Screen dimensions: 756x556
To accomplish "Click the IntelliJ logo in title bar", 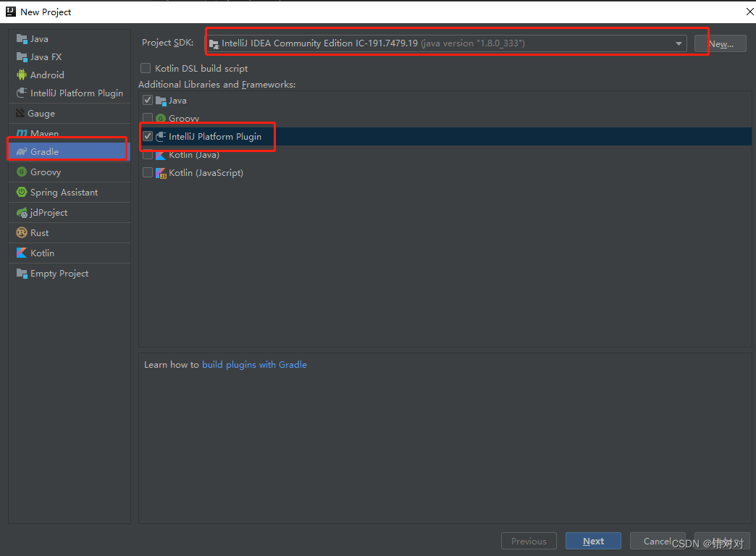I will tap(11, 12).
